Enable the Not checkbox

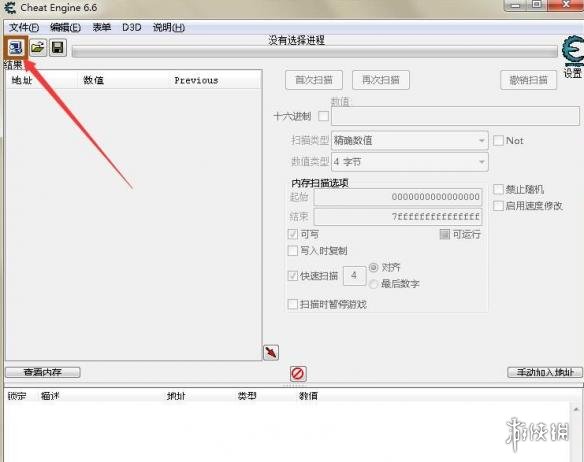coord(498,141)
